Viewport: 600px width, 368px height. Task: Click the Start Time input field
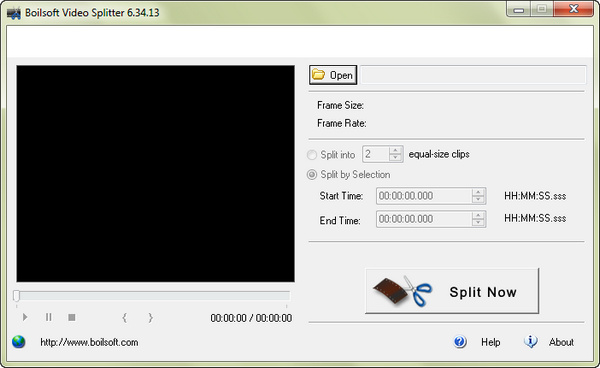(x=424, y=196)
